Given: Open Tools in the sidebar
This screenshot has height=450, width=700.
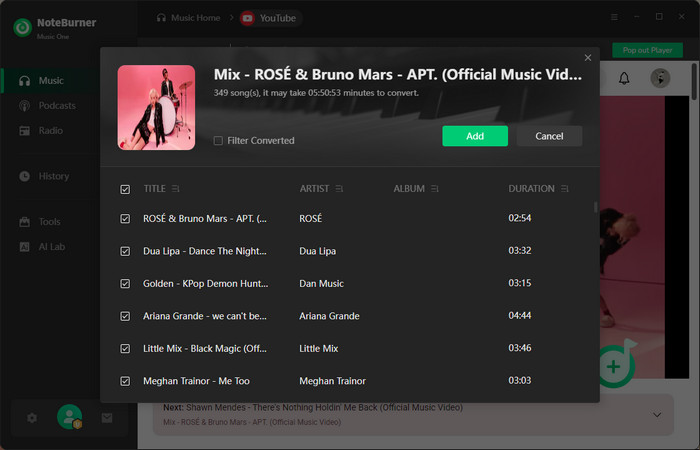Looking at the screenshot, I should coord(39,222).
